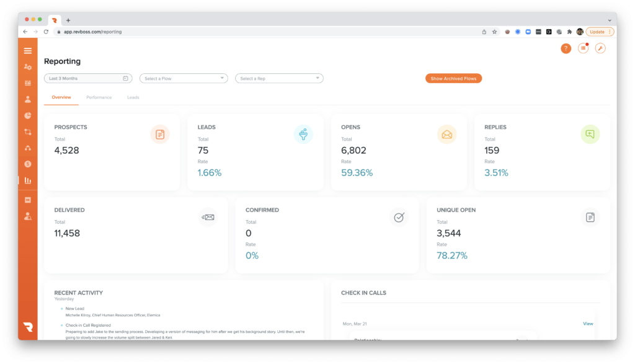
Task: Switch to the Overview tab
Action: 61,97
